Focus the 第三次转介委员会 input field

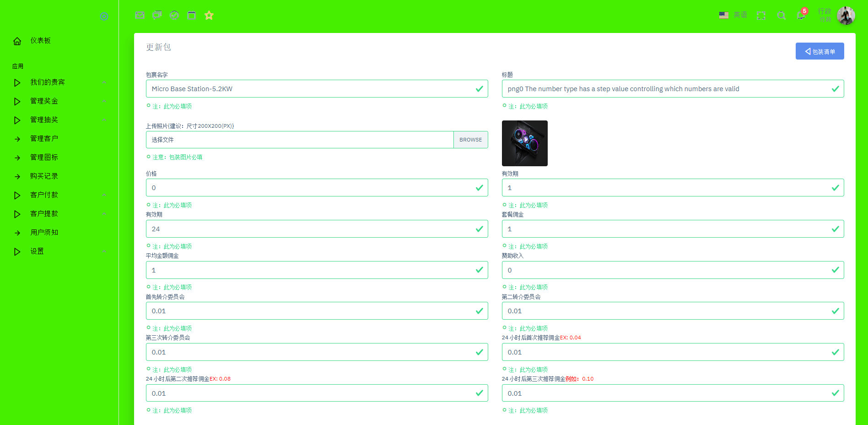point(317,352)
